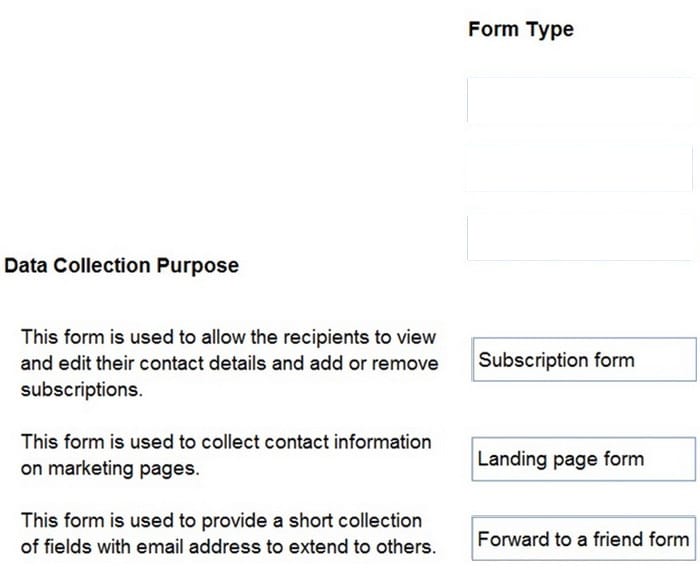
Task: Click the middle empty Form Type slot
Action: click(x=579, y=168)
